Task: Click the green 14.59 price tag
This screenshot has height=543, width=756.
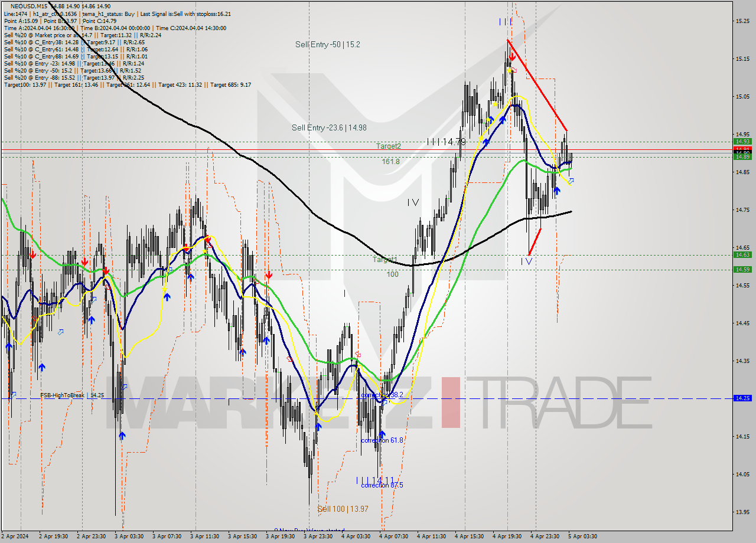Action: click(x=742, y=269)
